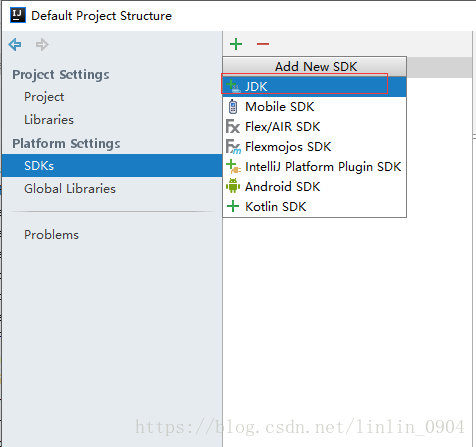Viewport: 476px width, 447px height.
Task: Choose Flex/AIR SDK menu entry
Action: point(314,127)
